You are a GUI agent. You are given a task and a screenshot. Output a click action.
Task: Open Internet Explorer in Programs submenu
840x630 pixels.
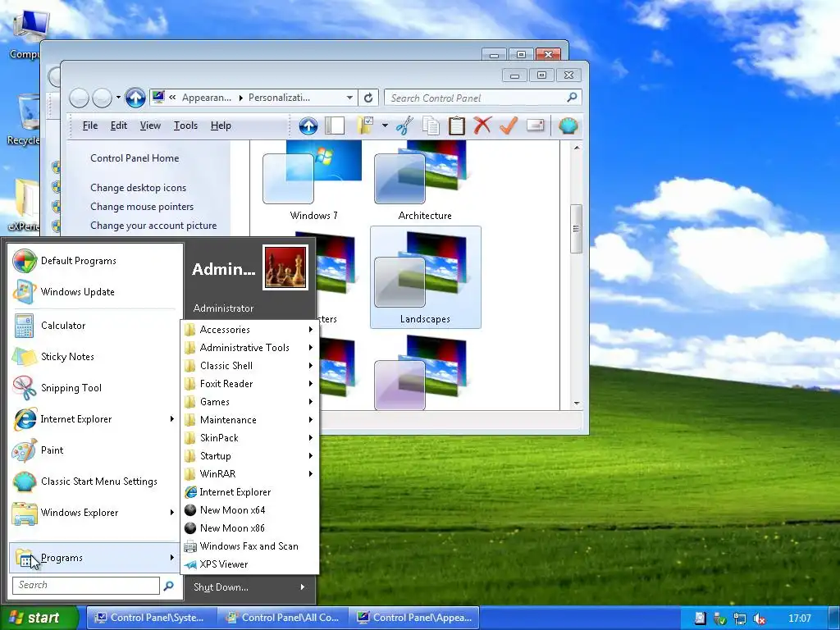(249, 492)
